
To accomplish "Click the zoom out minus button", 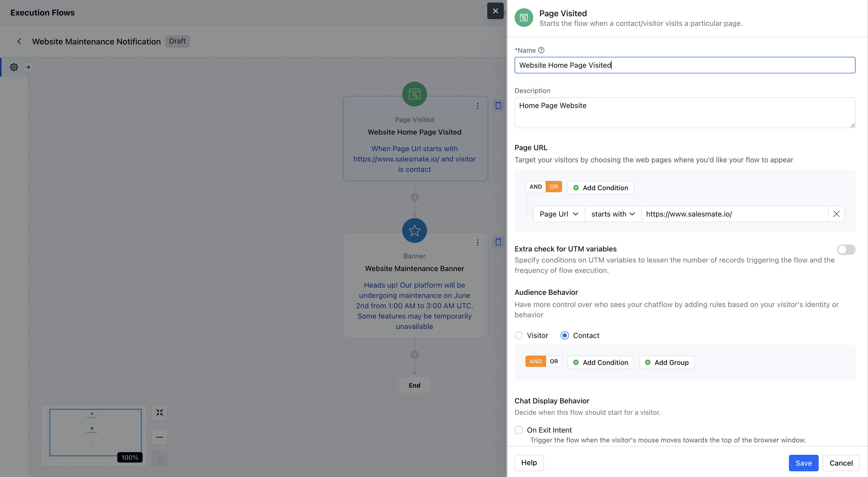I will (x=159, y=437).
